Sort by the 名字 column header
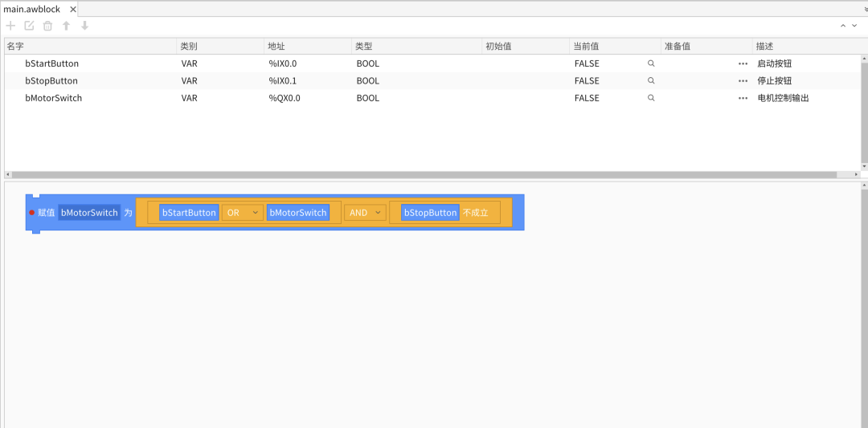This screenshot has height=428, width=868. point(91,47)
